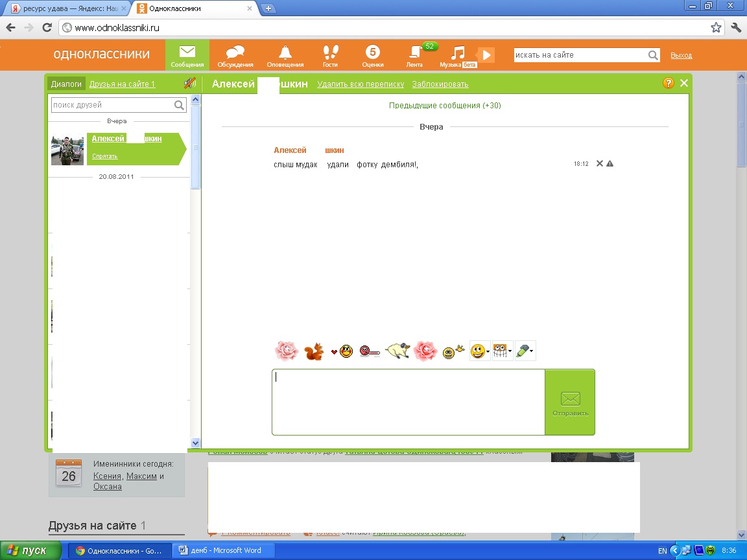
Task: Open the Обсуждения discussions icon
Action: pyautogui.click(x=235, y=56)
